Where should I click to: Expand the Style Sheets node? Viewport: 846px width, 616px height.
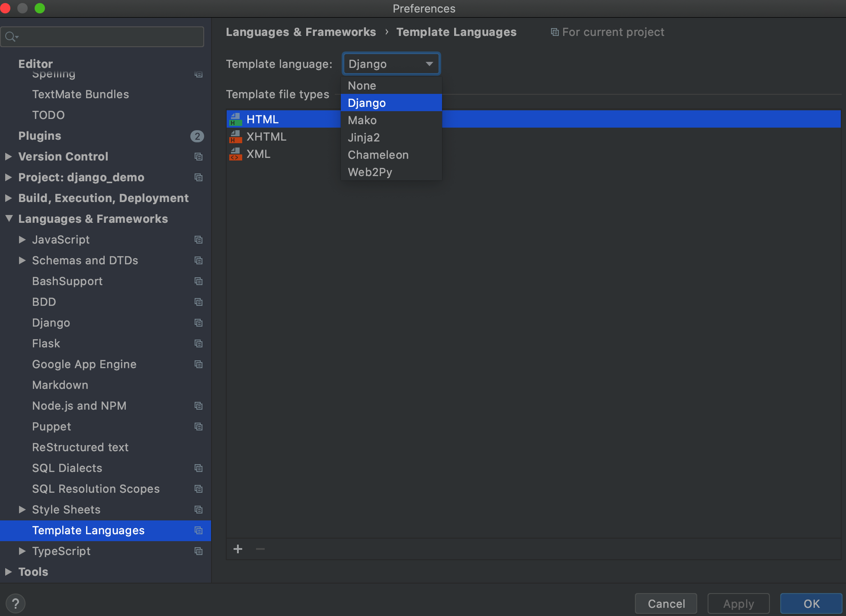coord(22,510)
